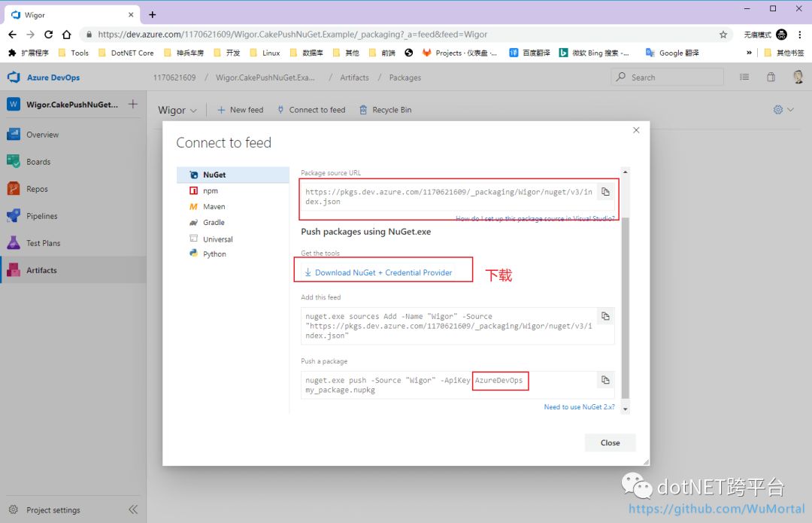This screenshot has height=523, width=812.
Task: Close the Connect to feed dialog via Close button
Action: 610,442
